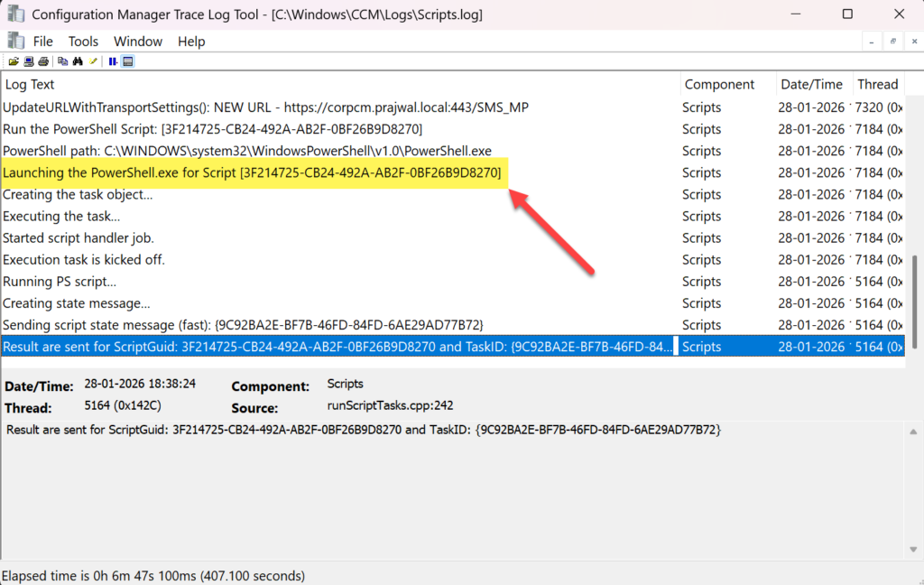Click the Source value runScriptTasks.cpp:242
The height and width of the screenshot is (585, 924).
(390, 405)
